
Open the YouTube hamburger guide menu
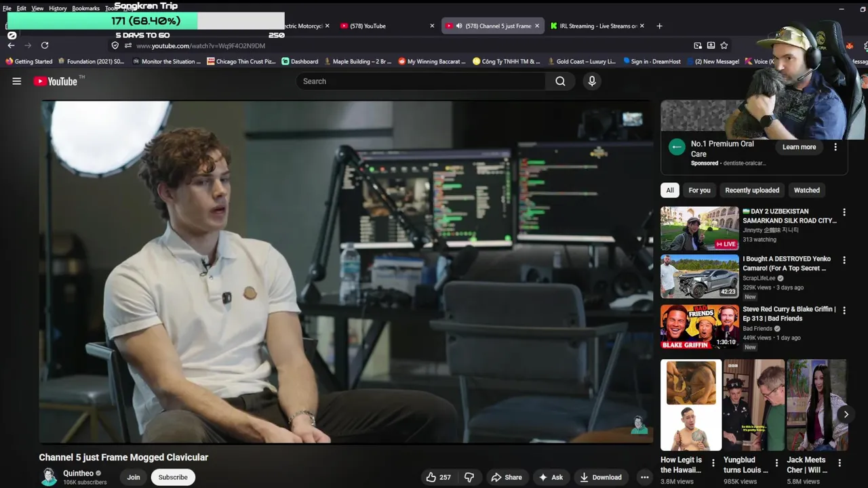pos(17,81)
